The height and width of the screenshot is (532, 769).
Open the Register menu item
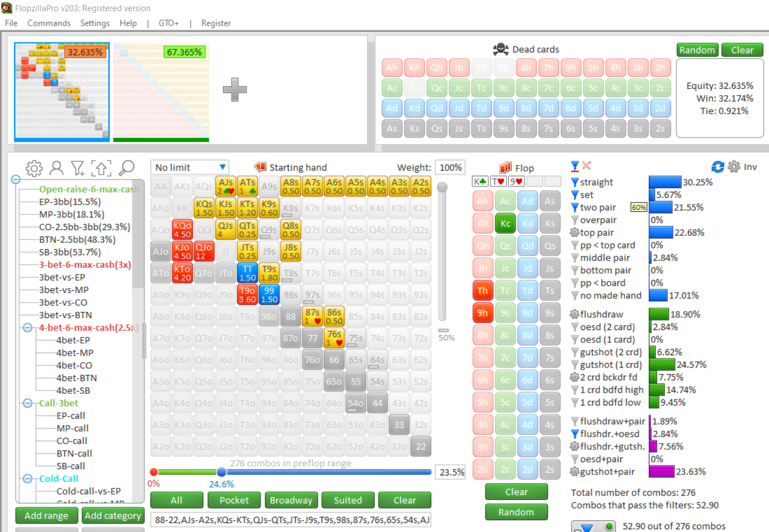216,23
